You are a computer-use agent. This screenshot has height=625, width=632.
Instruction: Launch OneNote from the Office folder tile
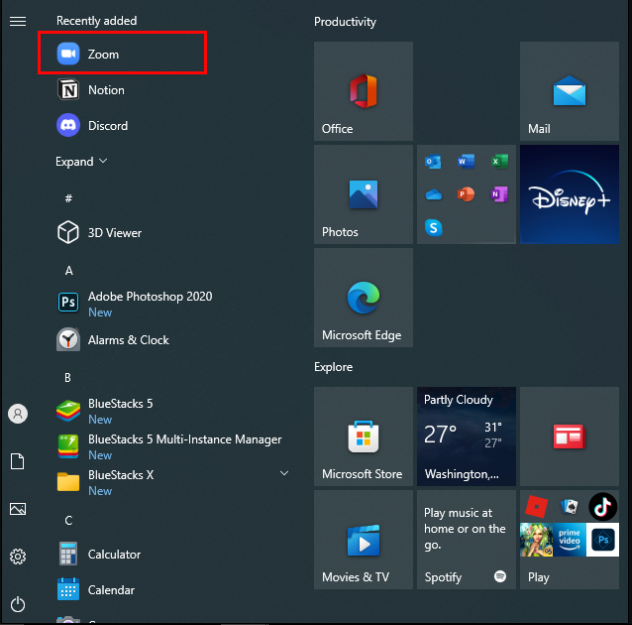click(499, 195)
